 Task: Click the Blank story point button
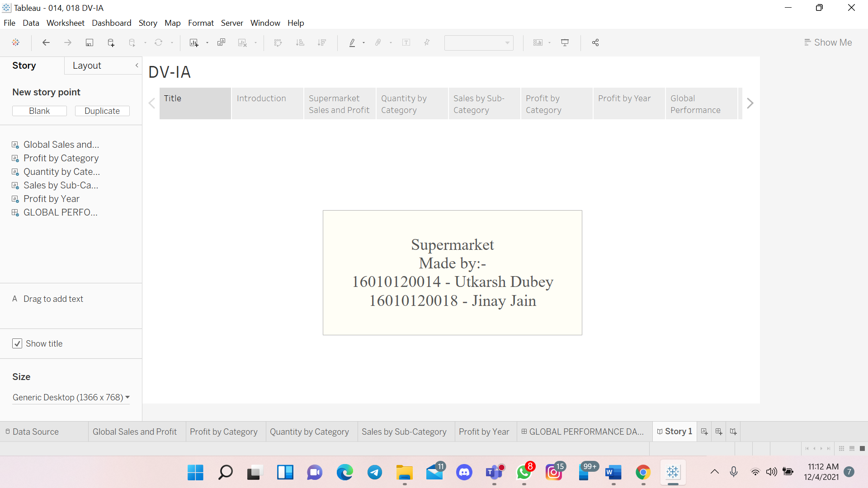39,111
